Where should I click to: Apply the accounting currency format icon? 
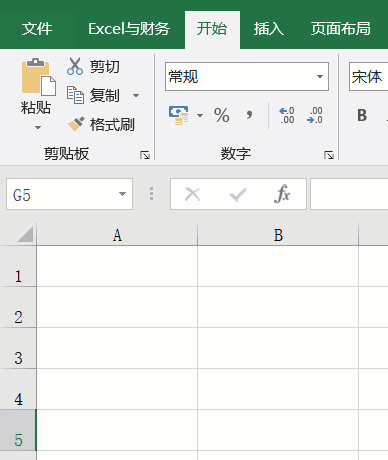pyautogui.click(x=179, y=115)
